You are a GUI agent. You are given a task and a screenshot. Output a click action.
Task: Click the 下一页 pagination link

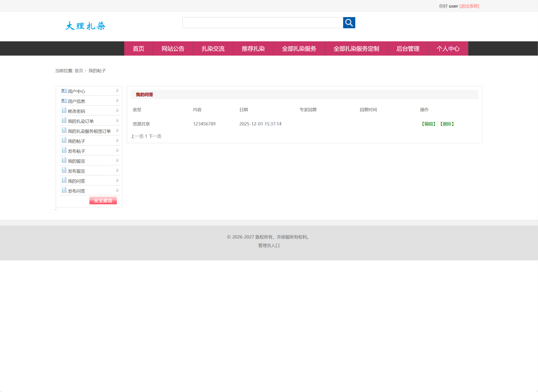click(x=155, y=136)
